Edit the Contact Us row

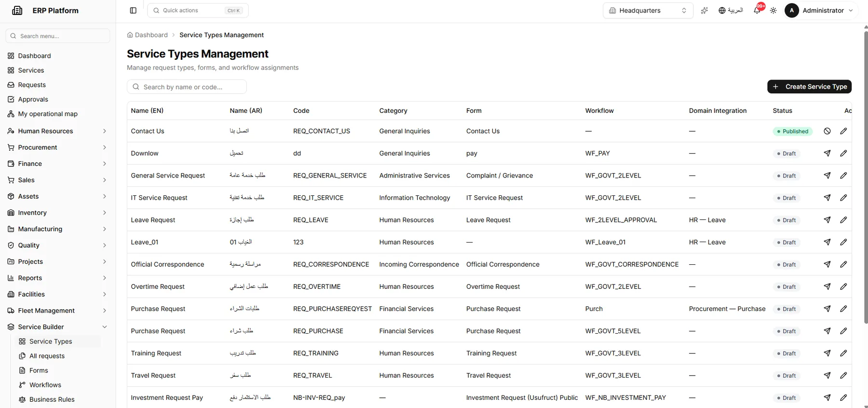point(843,131)
